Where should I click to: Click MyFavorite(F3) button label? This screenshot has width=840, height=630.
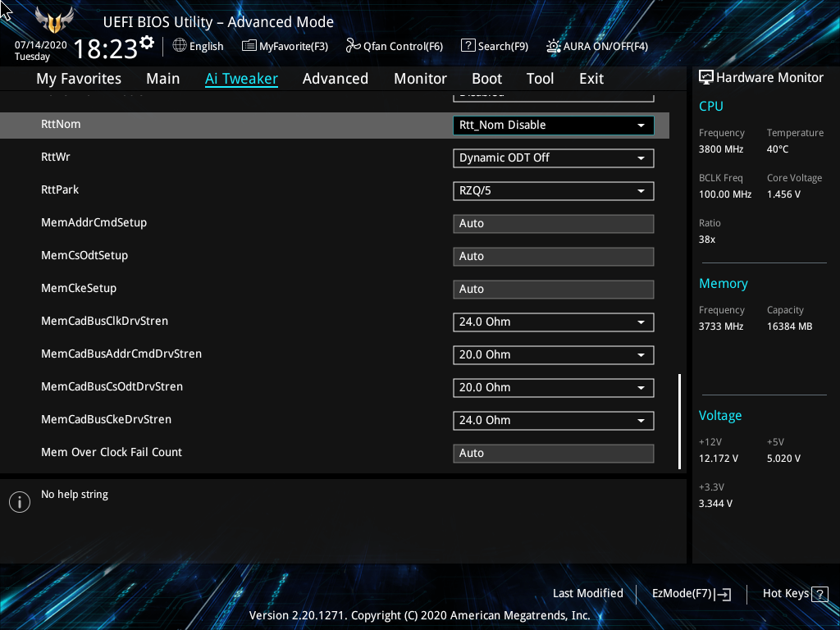pos(294,47)
